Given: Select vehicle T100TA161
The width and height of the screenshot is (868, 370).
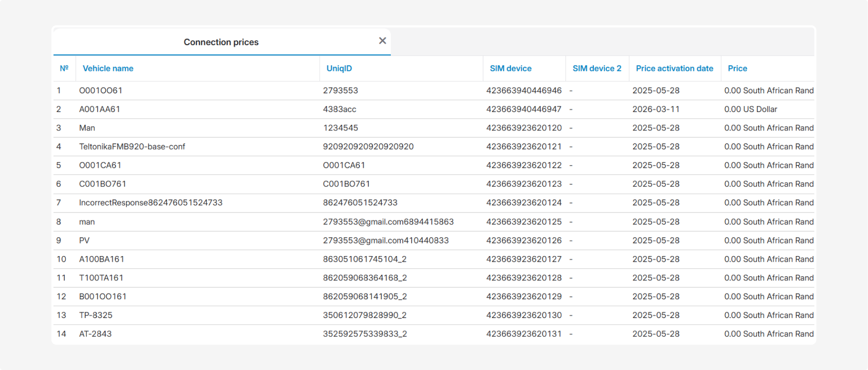Looking at the screenshot, I should (101, 278).
